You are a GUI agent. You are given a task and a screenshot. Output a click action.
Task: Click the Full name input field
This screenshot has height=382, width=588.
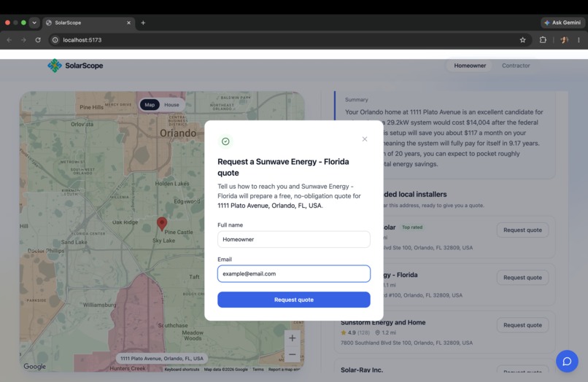pyautogui.click(x=293, y=239)
